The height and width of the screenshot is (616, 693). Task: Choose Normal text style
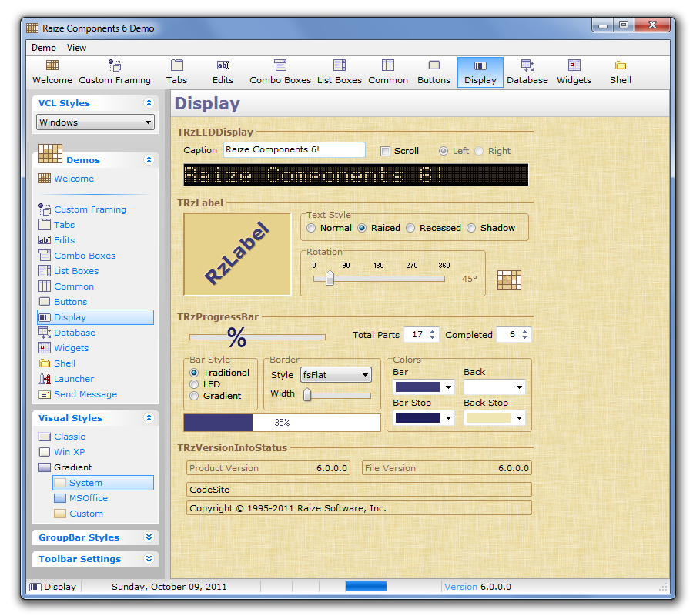311,228
